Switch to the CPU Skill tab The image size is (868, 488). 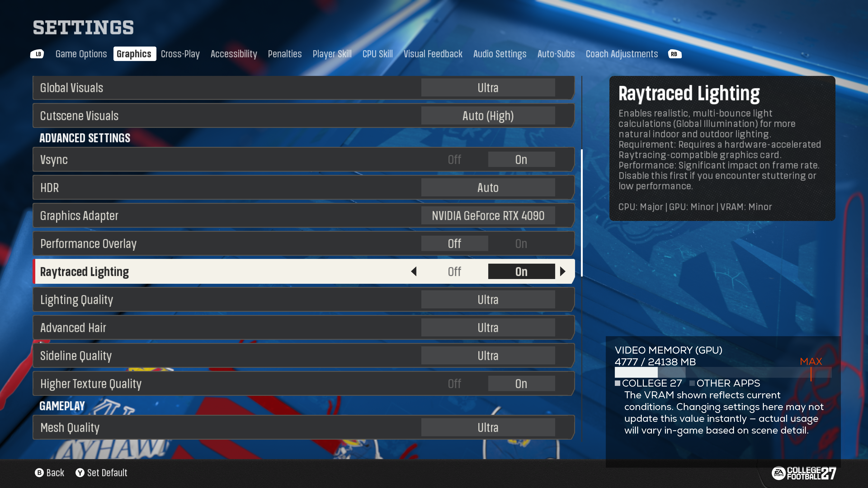[378, 54]
